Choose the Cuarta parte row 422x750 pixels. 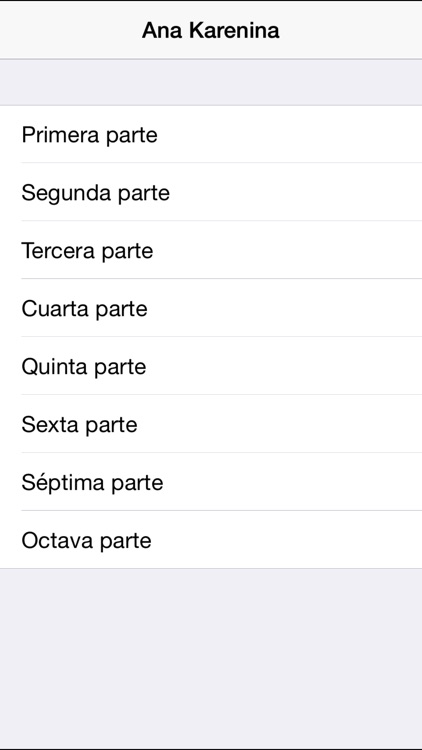(211, 308)
